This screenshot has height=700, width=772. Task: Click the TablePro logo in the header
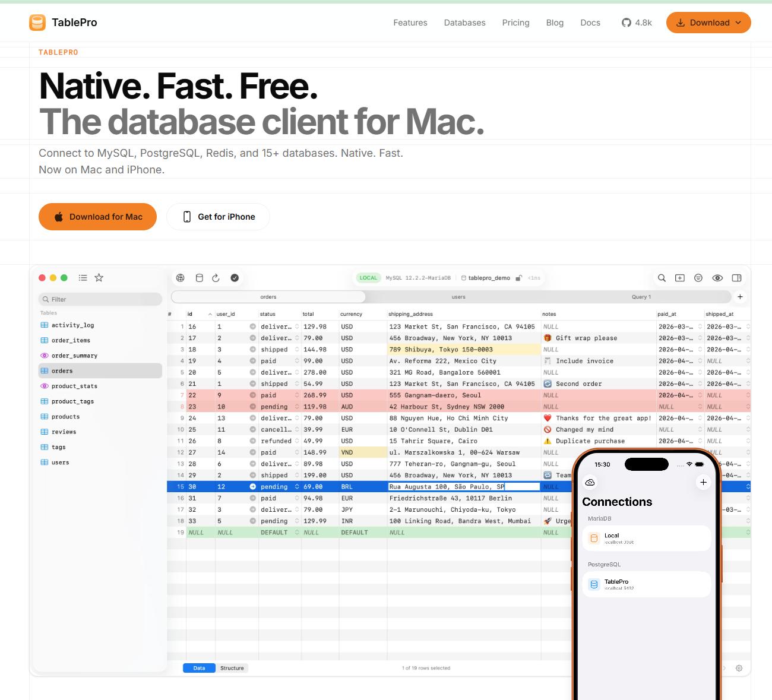[63, 23]
